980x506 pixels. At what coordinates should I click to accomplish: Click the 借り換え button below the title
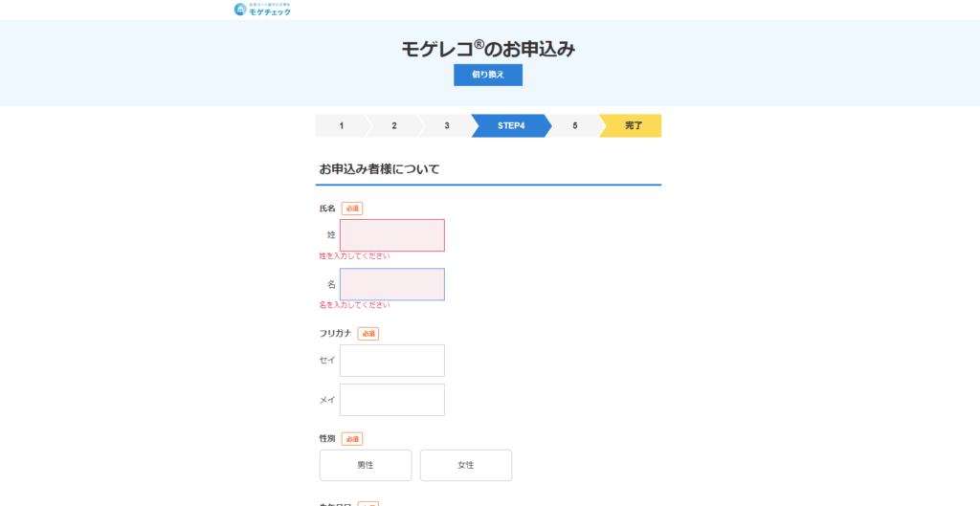click(x=487, y=75)
